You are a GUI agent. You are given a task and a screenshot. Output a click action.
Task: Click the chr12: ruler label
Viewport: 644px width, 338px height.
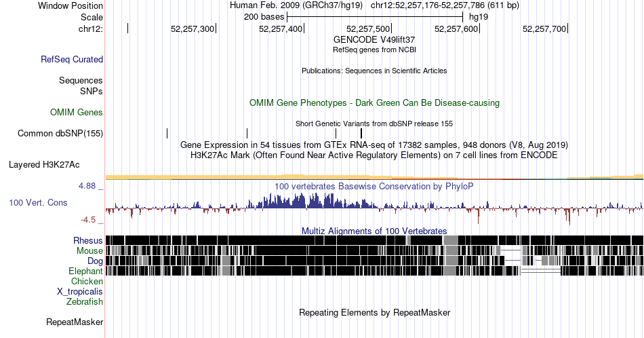(x=91, y=29)
